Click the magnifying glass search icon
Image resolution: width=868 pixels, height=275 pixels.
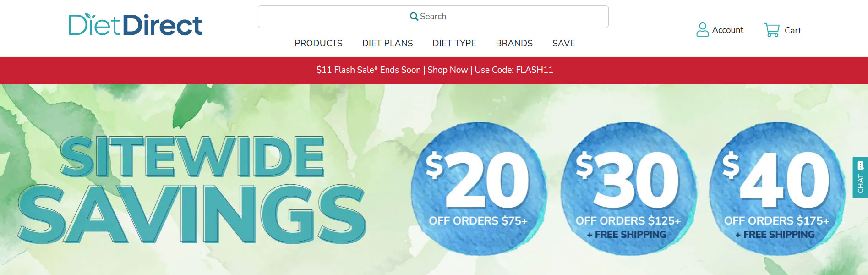[414, 16]
